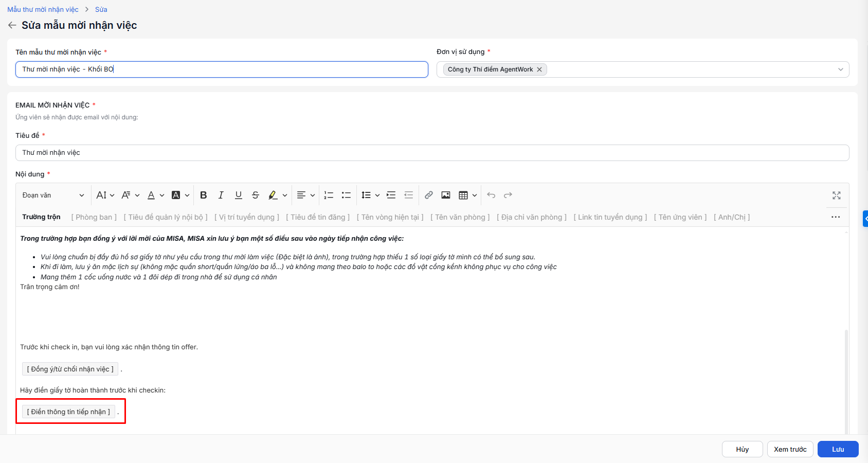Redo the last edit
Image resolution: width=868 pixels, height=463 pixels.
coord(508,195)
